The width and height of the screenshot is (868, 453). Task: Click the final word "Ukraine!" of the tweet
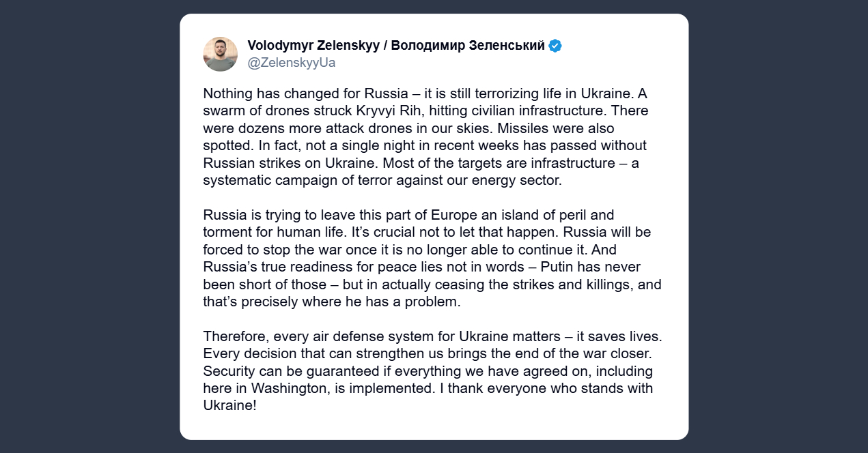click(229, 406)
